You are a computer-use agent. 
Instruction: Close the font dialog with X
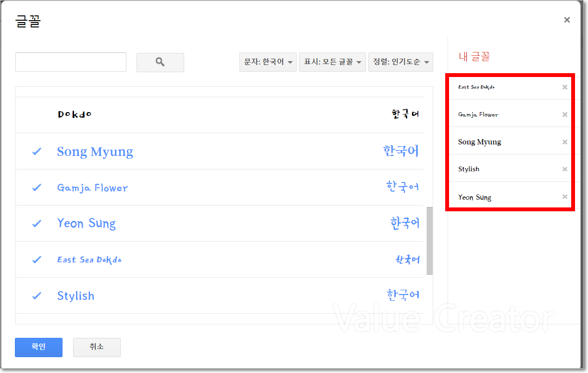point(567,20)
